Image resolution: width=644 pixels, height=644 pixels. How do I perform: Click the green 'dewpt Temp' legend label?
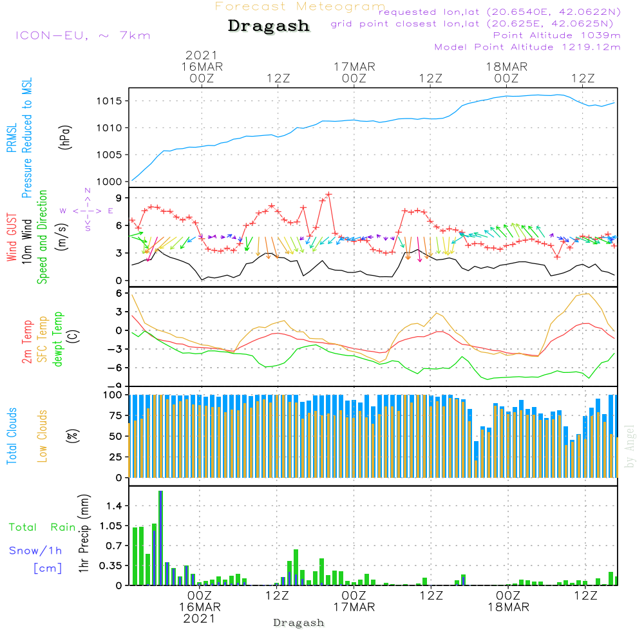[57, 339]
